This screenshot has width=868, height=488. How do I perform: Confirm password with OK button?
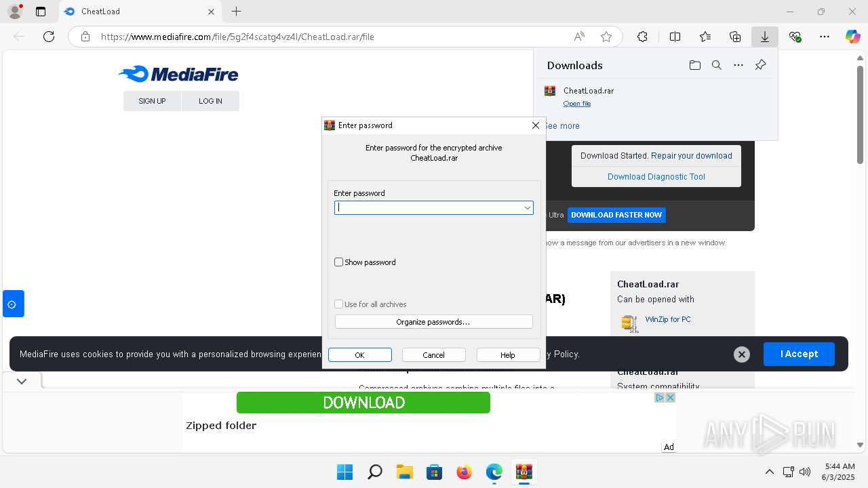click(x=359, y=355)
